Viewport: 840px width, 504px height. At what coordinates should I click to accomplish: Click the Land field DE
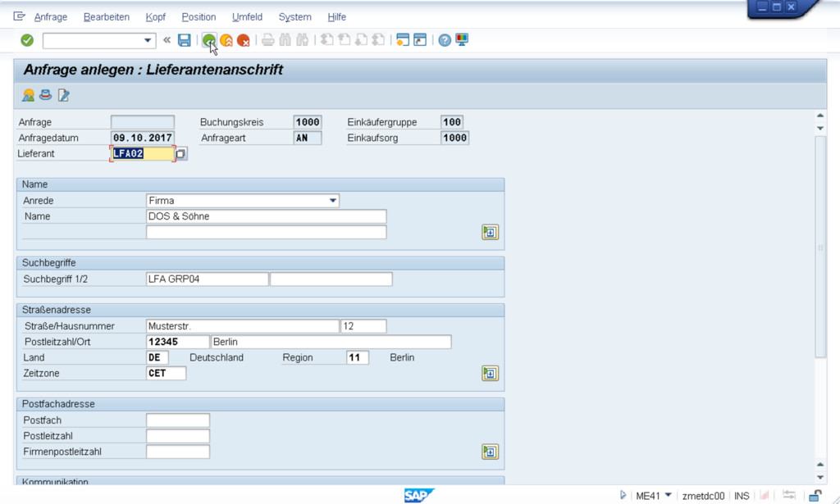pyautogui.click(x=157, y=357)
